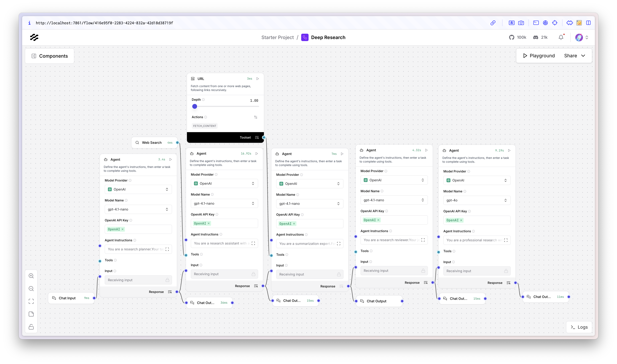The height and width of the screenshot is (364, 617).
Task: Click the fit view icon
Action: click(31, 301)
